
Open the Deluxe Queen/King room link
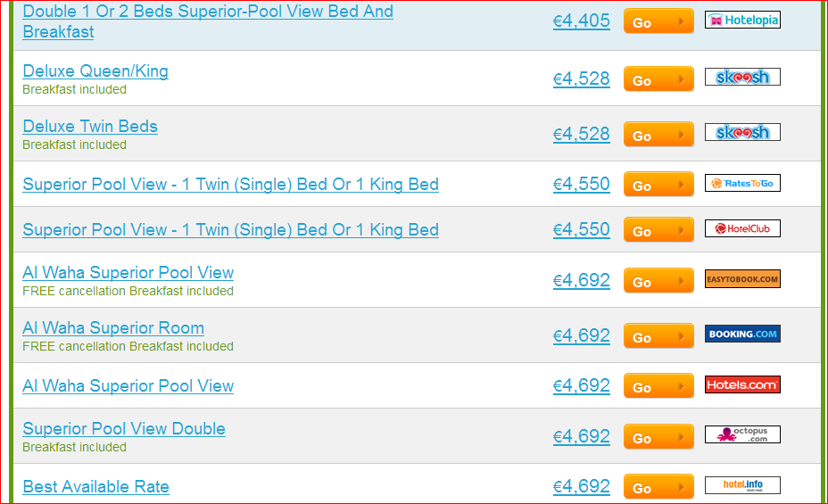coord(95,70)
